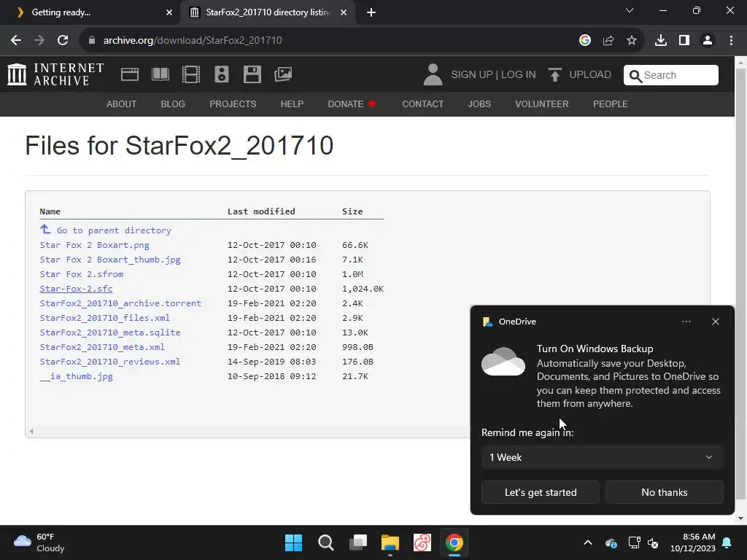This screenshot has height=560, width=747.
Task: Open weather widget showing 60°F Cloudy
Action: pyautogui.click(x=39, y=542)
